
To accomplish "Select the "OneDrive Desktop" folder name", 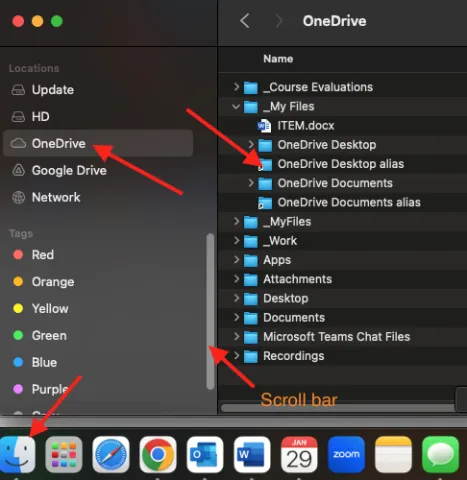I will point(327,145).
